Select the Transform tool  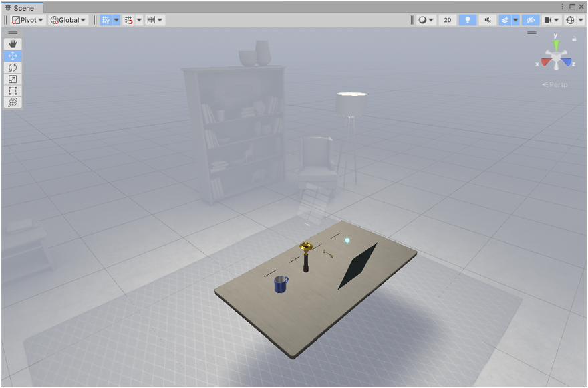click(13, 102)
